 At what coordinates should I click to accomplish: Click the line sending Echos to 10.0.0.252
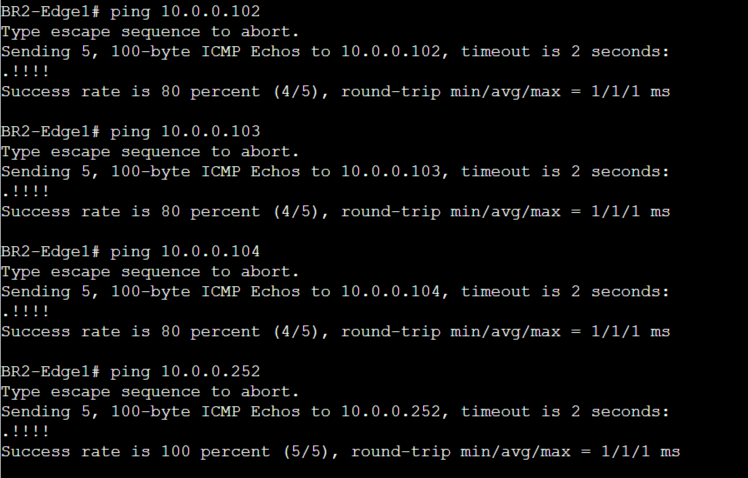335,412
